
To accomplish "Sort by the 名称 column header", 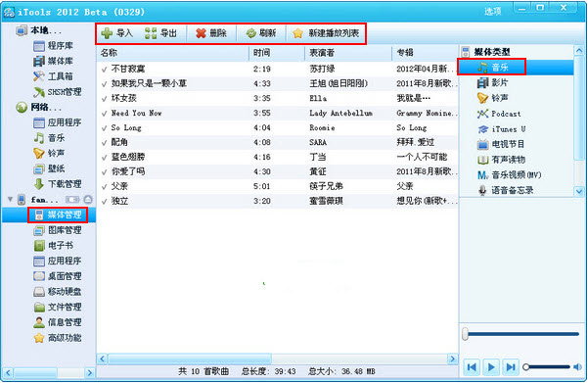I will (x=172, y=53).
